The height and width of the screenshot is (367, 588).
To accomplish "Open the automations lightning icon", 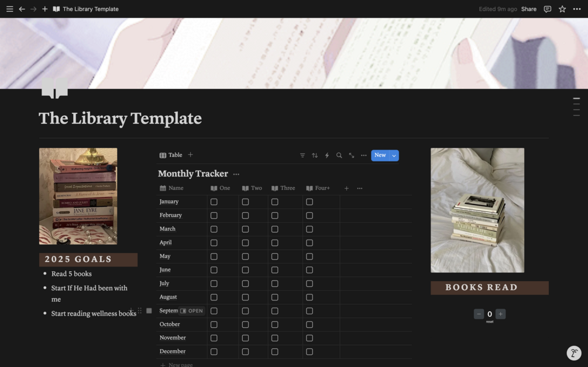I will (327, 155).
